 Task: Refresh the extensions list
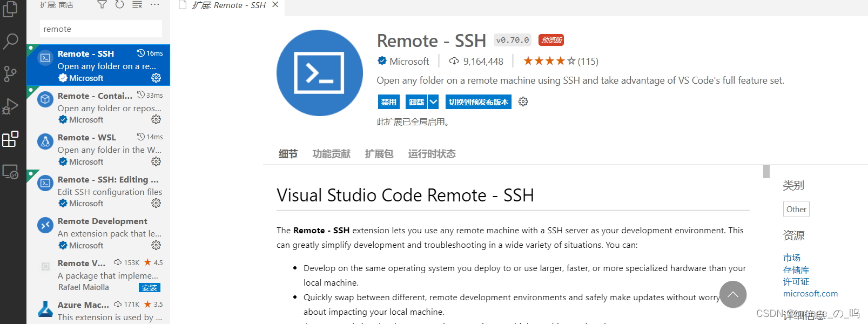click(x=119, y=5)
